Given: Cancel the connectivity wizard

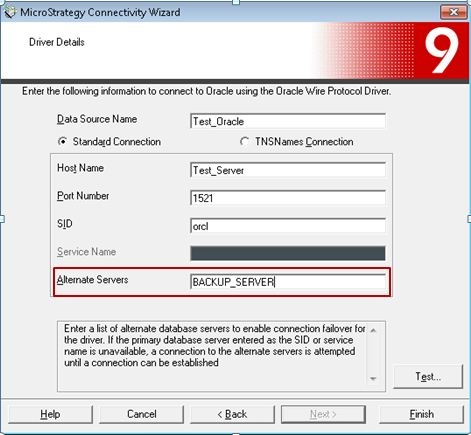Looking at the screenshot, I should tap(141, 414).
